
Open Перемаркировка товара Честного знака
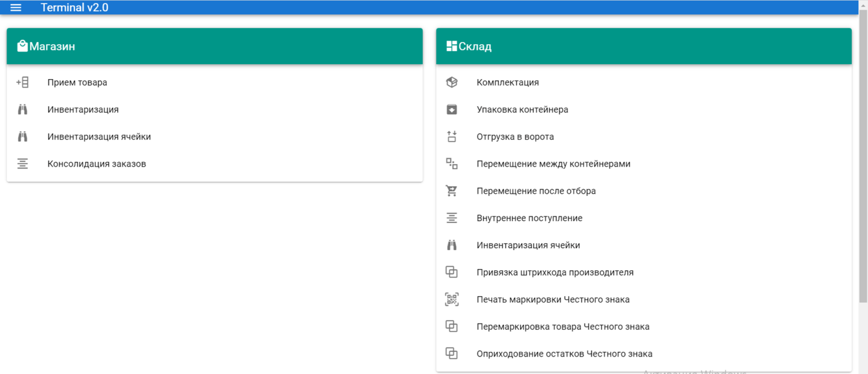[563, 326]
